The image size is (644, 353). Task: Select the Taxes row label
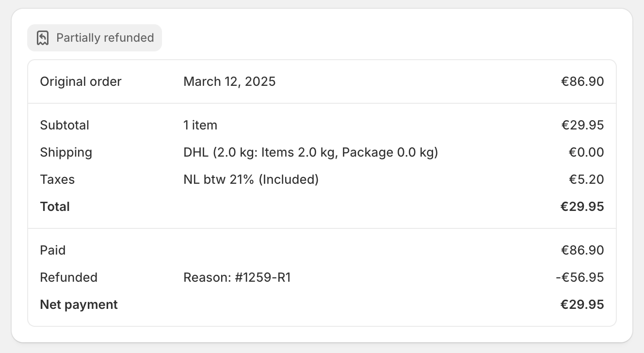coord(57,179)
